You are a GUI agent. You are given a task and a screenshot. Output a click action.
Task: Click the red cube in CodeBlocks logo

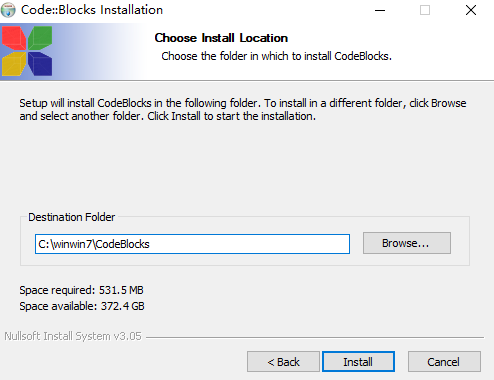[x=13, y=38]
